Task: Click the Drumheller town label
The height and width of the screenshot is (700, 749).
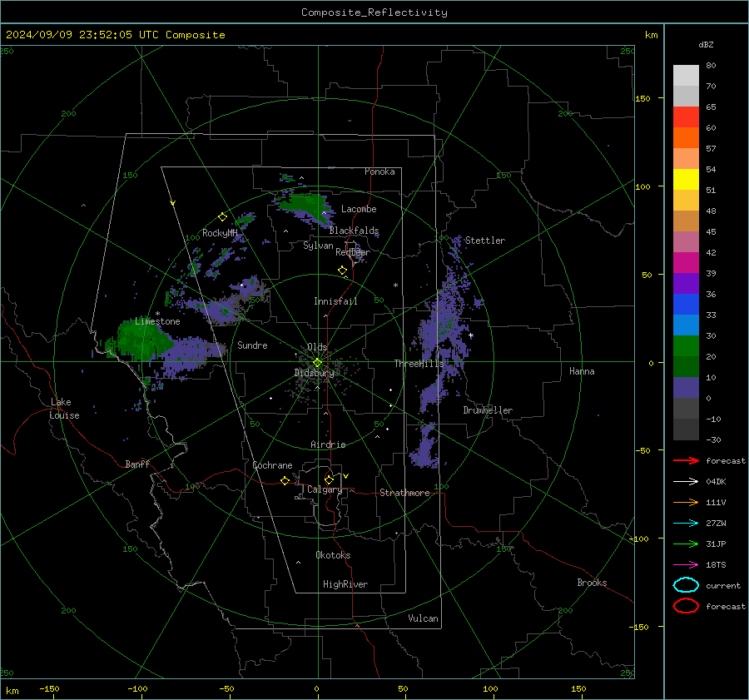Action: click(x=488, y=410)
